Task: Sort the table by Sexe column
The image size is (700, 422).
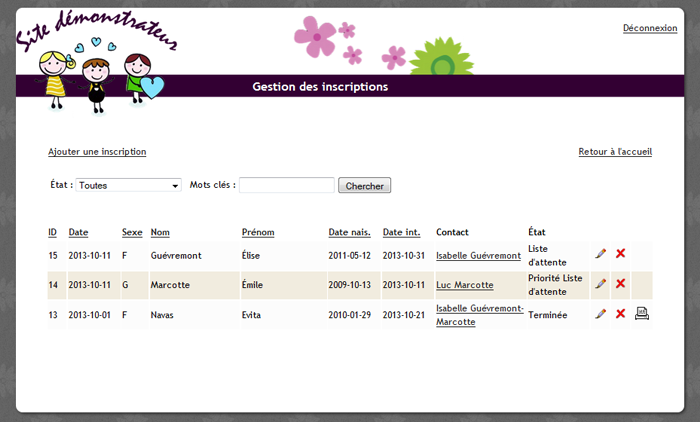Action: click(132, 232)
